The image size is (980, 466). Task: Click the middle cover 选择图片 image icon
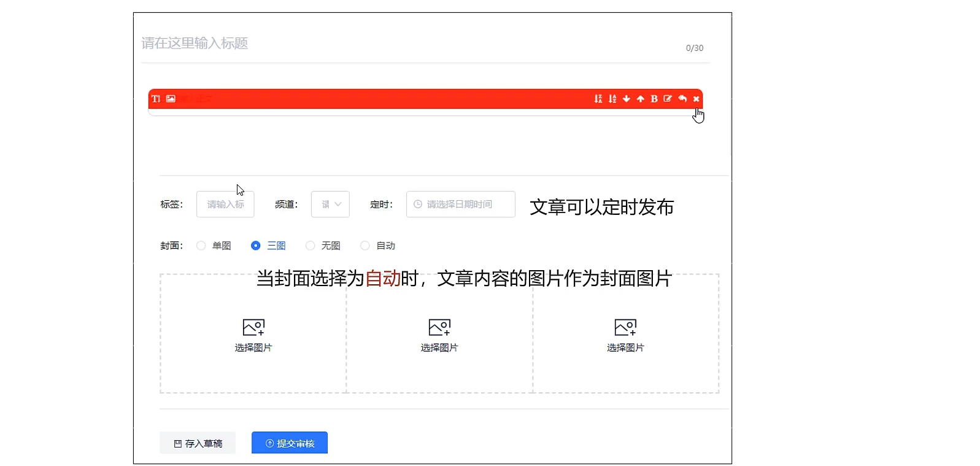click(x=439, y=327)
